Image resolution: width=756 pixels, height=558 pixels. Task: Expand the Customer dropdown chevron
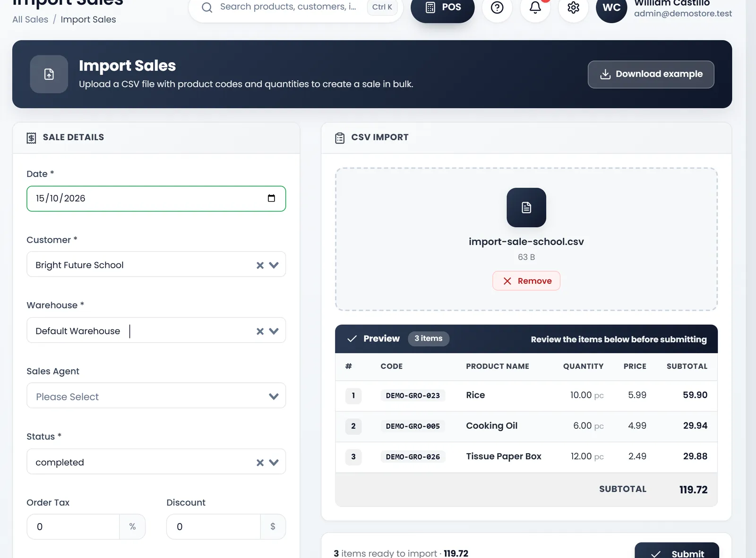(274, 265)
